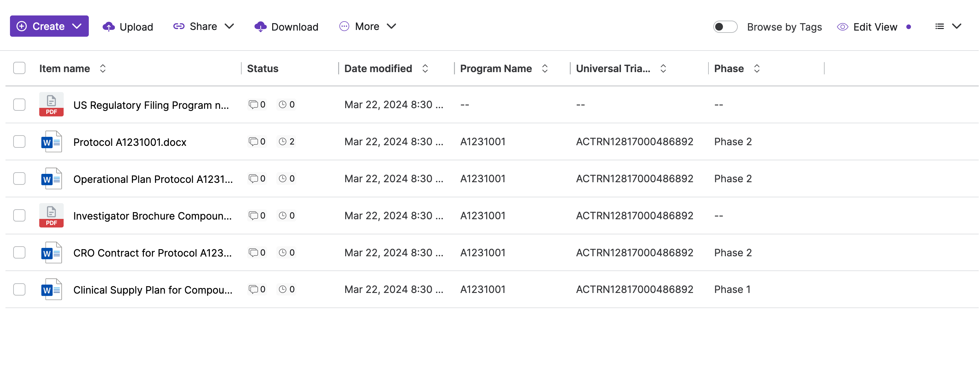This screenshot has width=980, height=367.
Task: Open Operational Plan Protocol document link
Action: click(153, 179)
